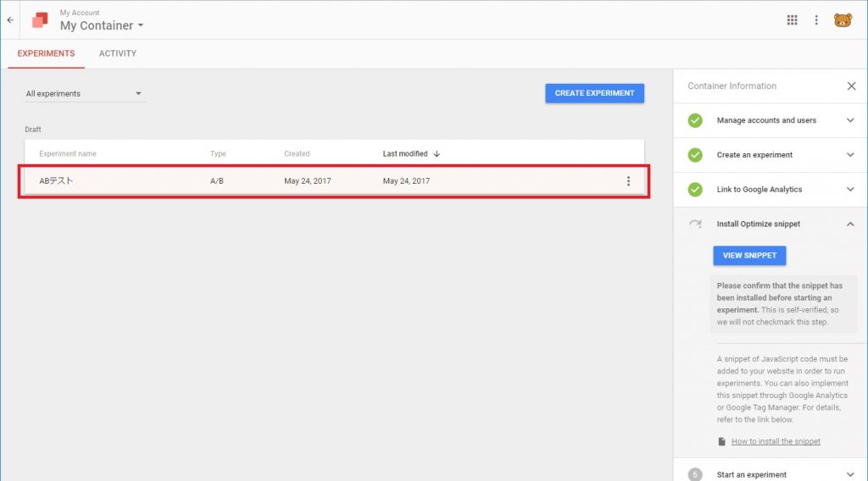Click green checkmark for Manage accounts and users
The image size is (868, 481).
[x=695, y=120]
